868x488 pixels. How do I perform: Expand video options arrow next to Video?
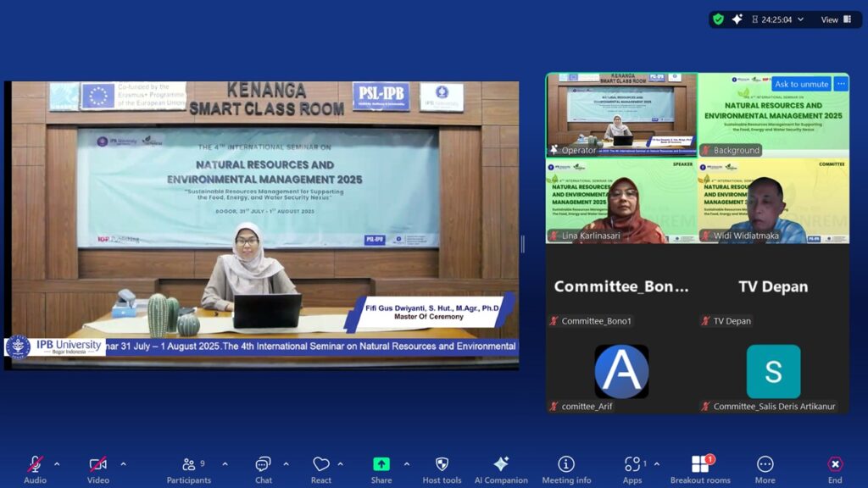[x=123, y=464]
